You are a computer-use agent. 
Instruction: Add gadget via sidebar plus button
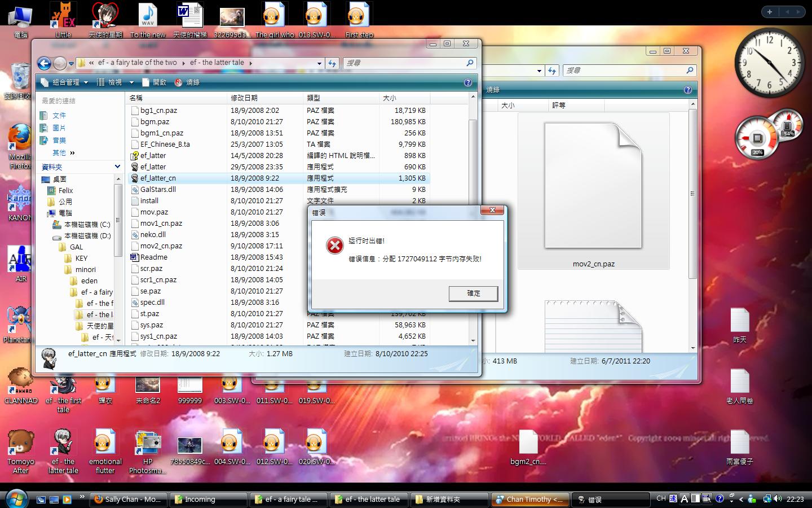click(770, 12)
